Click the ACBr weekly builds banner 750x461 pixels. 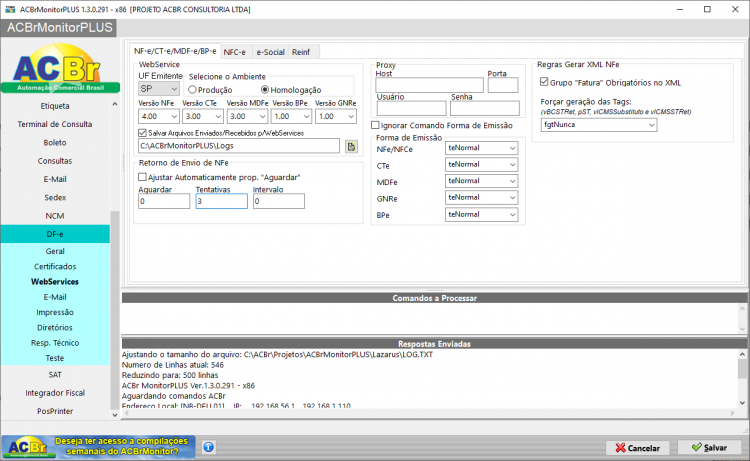(98, 447)
